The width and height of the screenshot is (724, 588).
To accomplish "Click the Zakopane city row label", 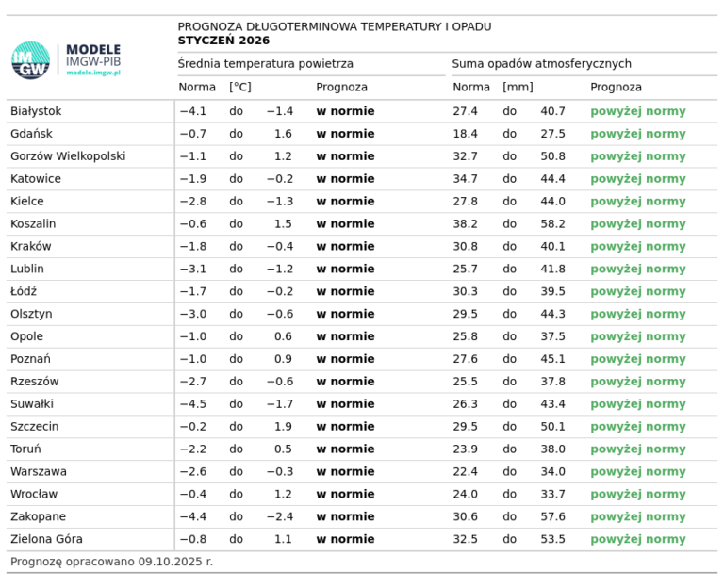I will pos(38,517).
